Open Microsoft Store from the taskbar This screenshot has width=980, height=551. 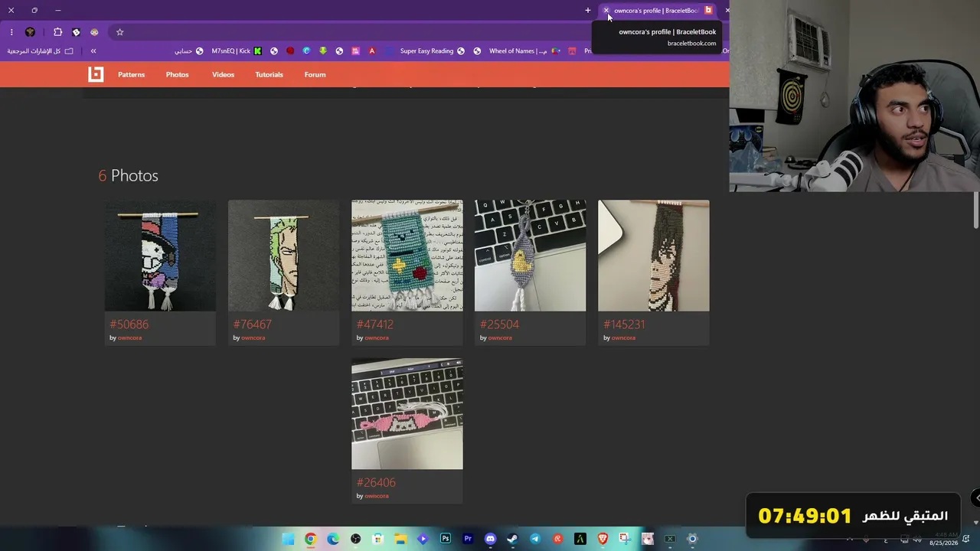(x=377, y=539)
